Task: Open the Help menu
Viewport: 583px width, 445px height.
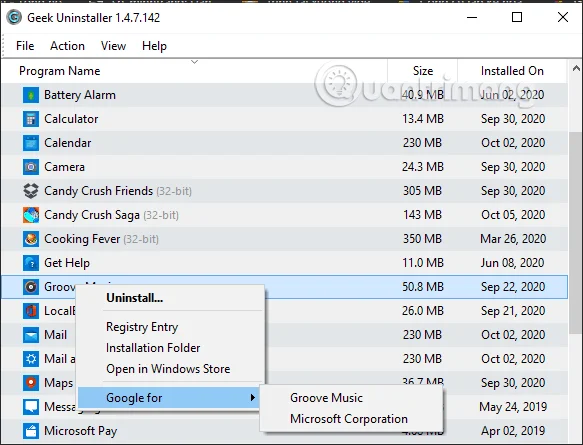Action: click(154, 46)
